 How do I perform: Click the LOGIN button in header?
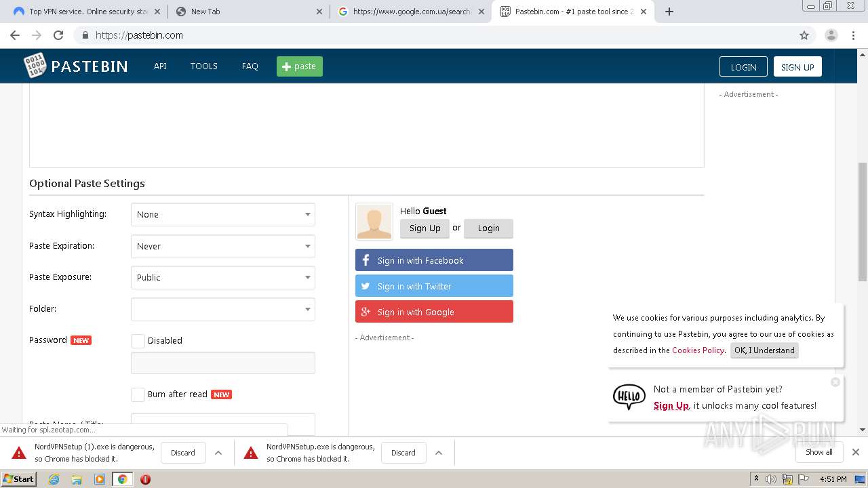pos(743,66)
